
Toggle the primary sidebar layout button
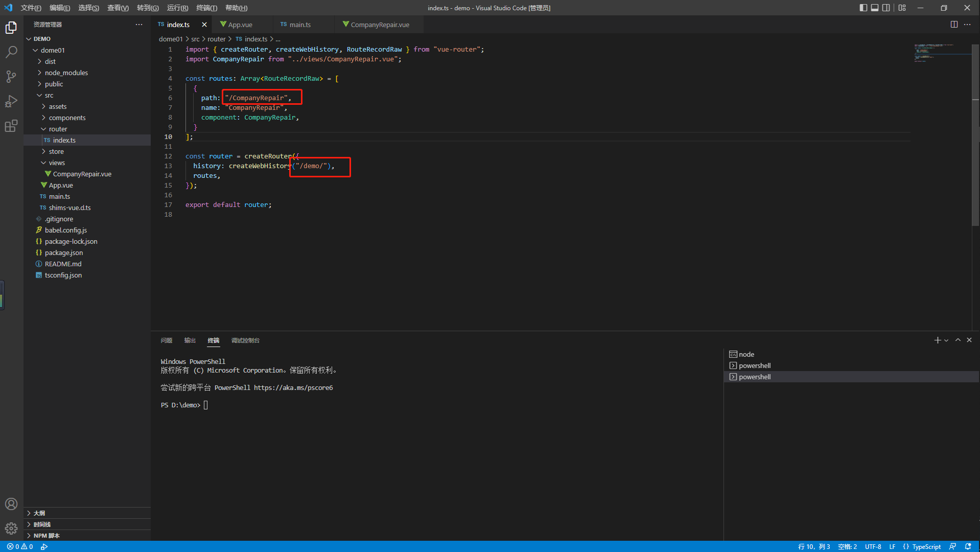pyautogui.click(x=863, y=8)
